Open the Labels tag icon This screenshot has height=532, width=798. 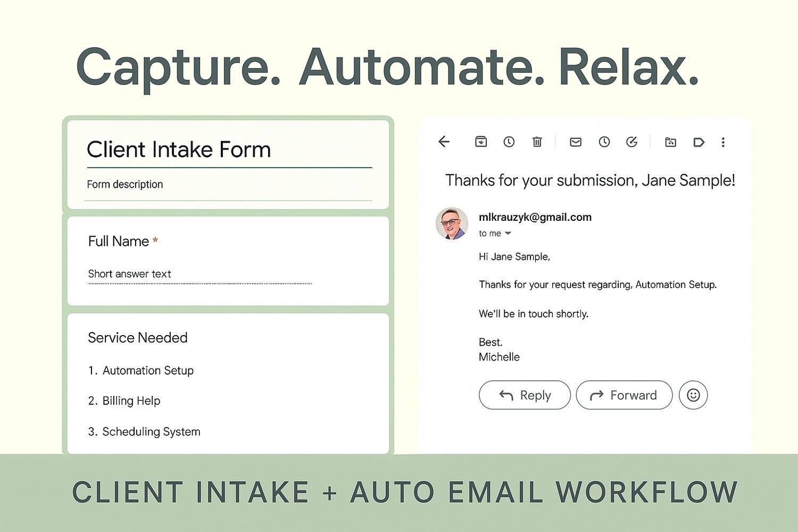point(699,142)
